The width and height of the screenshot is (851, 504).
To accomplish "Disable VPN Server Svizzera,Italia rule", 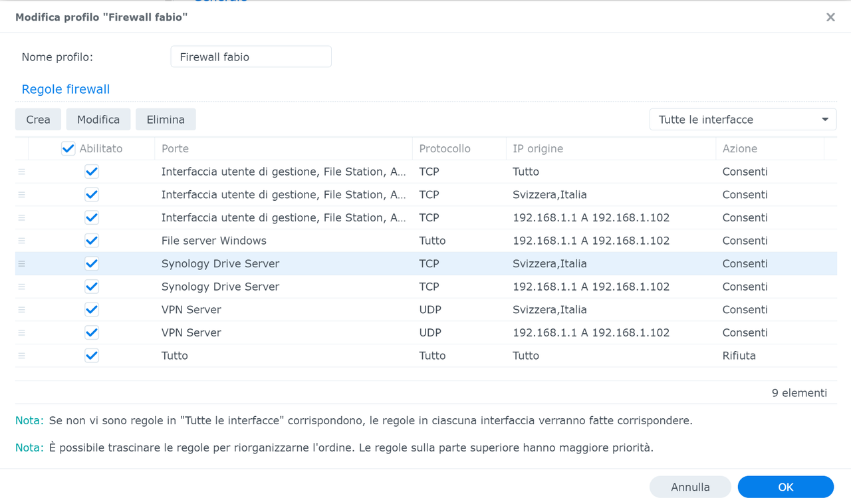I will (x=92, y=310).
